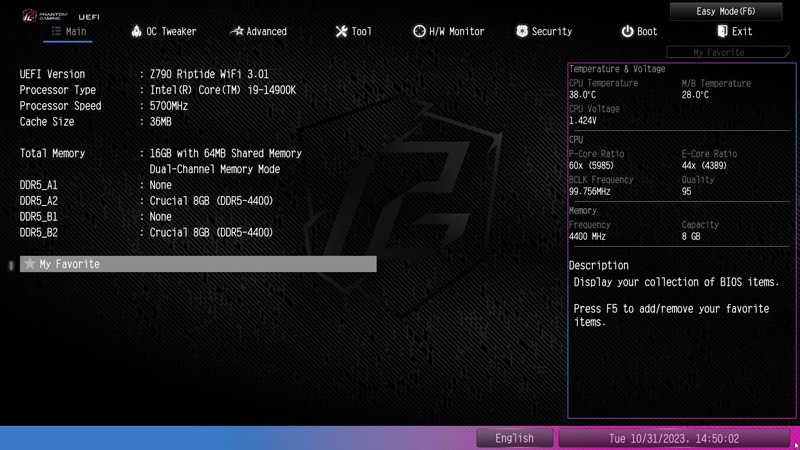The image size is (800, 450).
Task: Click the Processor Speed 5700MHz value
Action: point(168,106)
